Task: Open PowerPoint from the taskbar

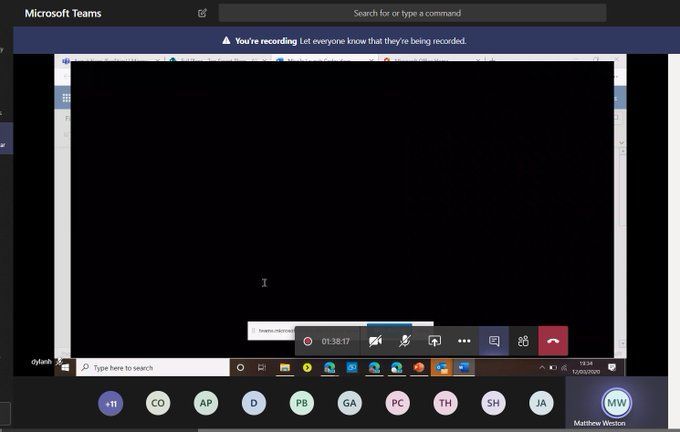Action: click(418, 368)
